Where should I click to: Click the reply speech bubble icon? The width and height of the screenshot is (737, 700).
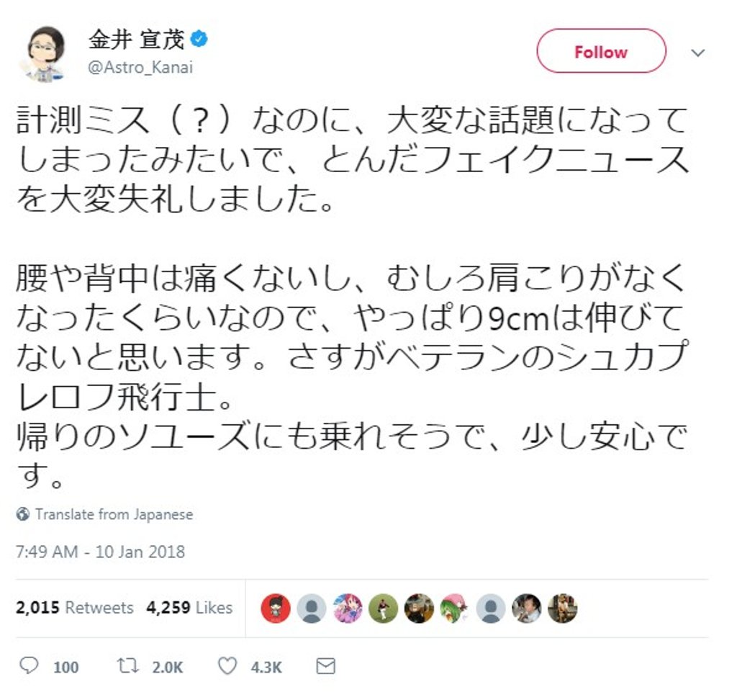click(x=29, y=667)
